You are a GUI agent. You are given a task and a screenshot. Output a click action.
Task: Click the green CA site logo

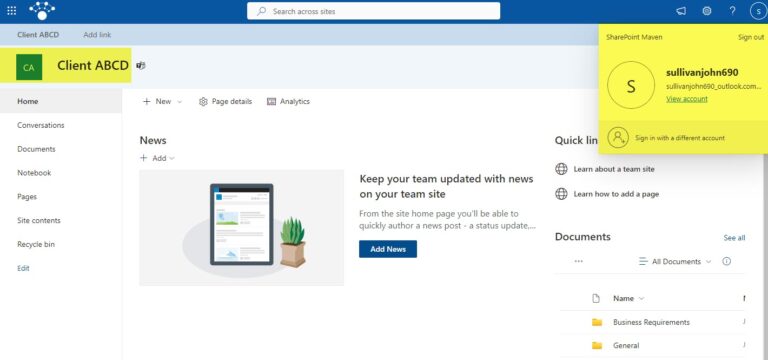tap(29, 67)
